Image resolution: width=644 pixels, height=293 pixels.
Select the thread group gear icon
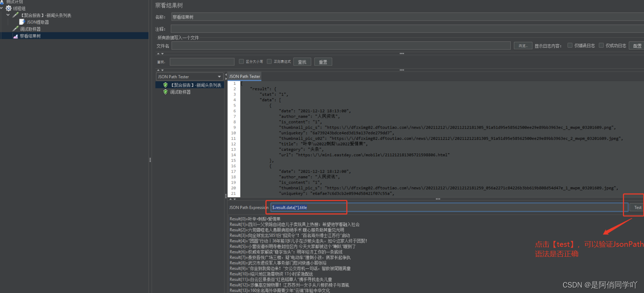pos(9,8)
